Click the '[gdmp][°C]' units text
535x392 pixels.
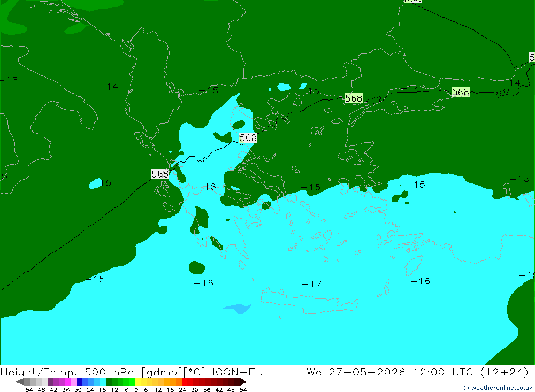click(173, 372)
